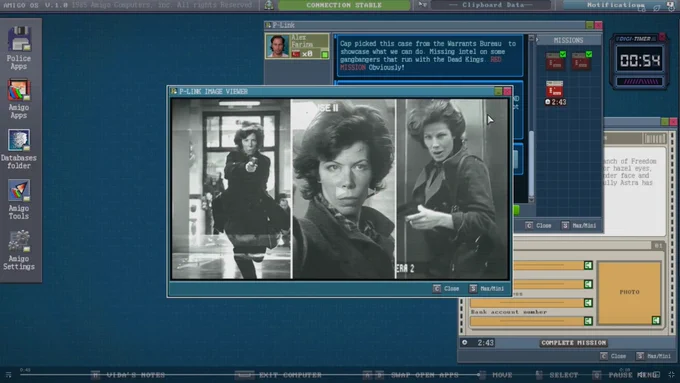Click the PHOTO slot green insert icon
Screen dimensions: 680x383
tap(656, 320)
